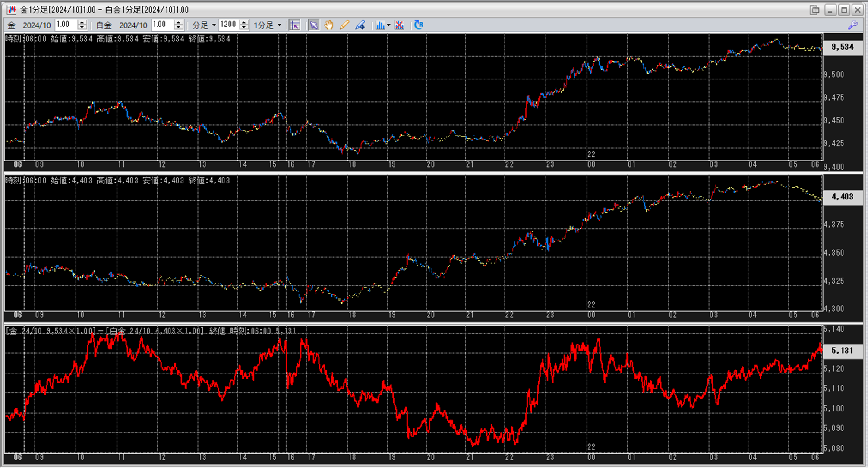This screenshot has width=868, height=468.
Task: Click the crosshair chart origin icon
Action: pyautogui.click(x=295, y=25)
